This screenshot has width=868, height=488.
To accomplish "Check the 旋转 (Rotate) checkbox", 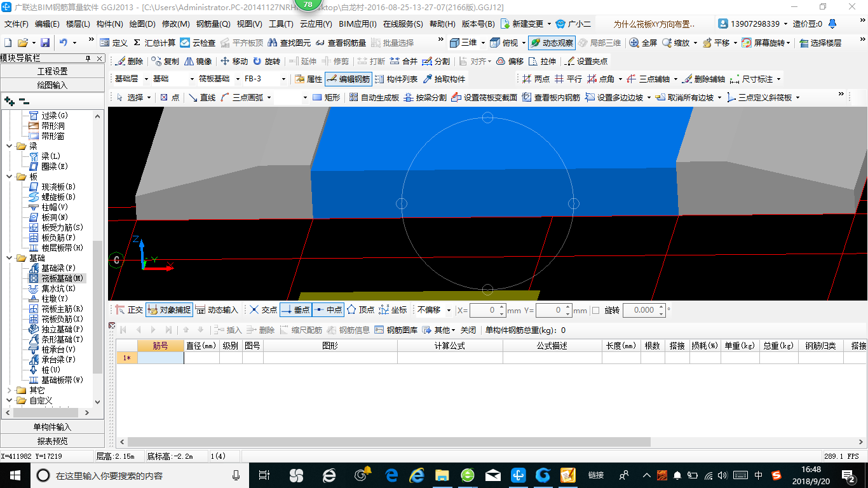I will click(595, 311).
